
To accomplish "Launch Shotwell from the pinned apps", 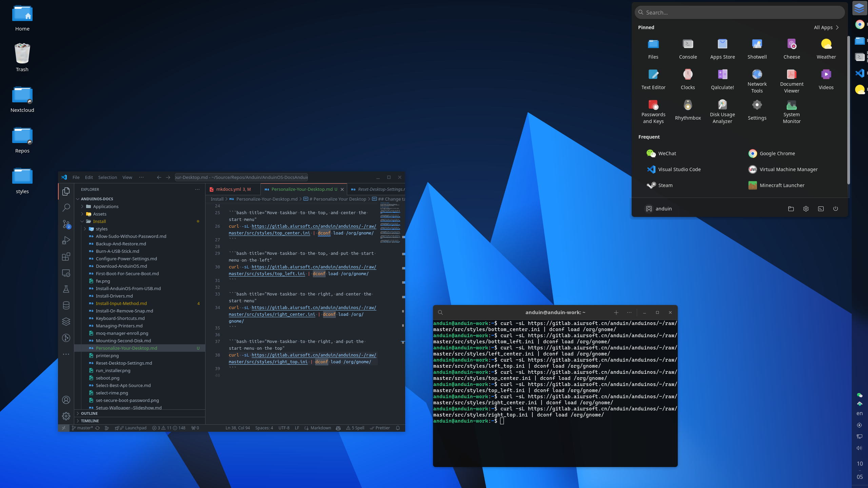I will 757,49.
